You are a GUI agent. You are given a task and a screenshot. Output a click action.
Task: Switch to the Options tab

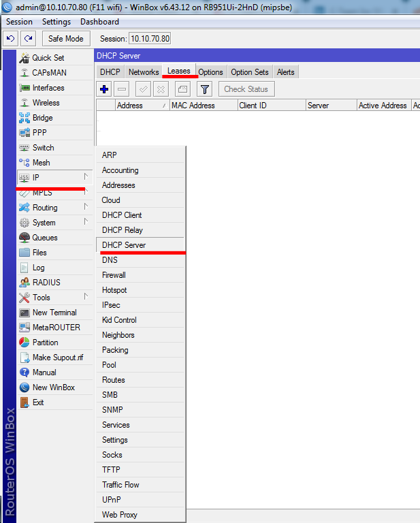coord(210,72)
